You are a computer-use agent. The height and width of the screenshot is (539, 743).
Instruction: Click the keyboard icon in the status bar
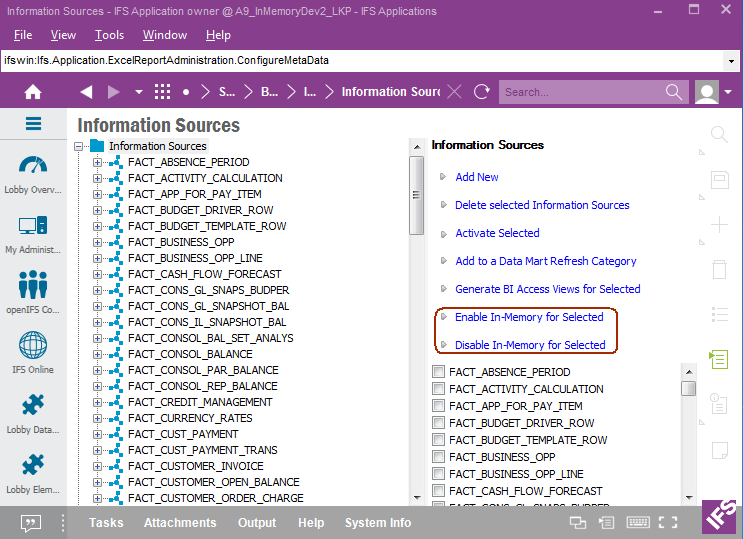[x=638, y=522]
